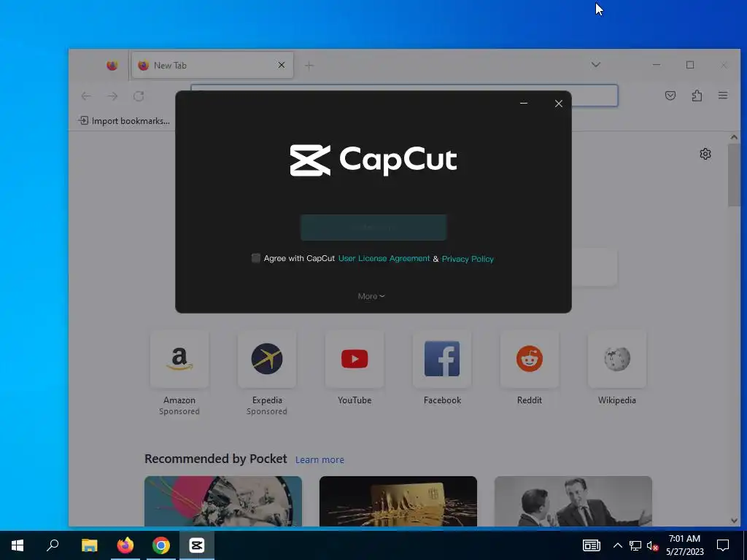Expand the More options in CapCut
Viewport: 747px width, 560px height.
point(371,296)
